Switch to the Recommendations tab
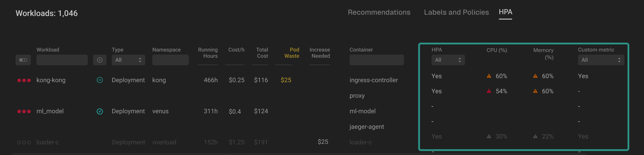Screen dimensions: 644x155 (x=379, y=12)
